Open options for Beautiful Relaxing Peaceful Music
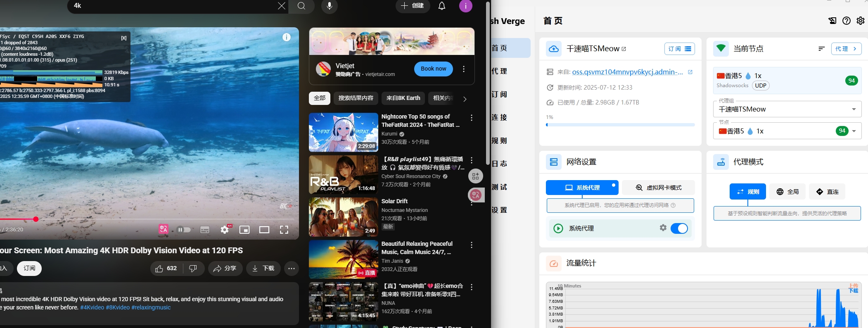The image size is (868, 328). pyautogui.click(x=472, y=245)
